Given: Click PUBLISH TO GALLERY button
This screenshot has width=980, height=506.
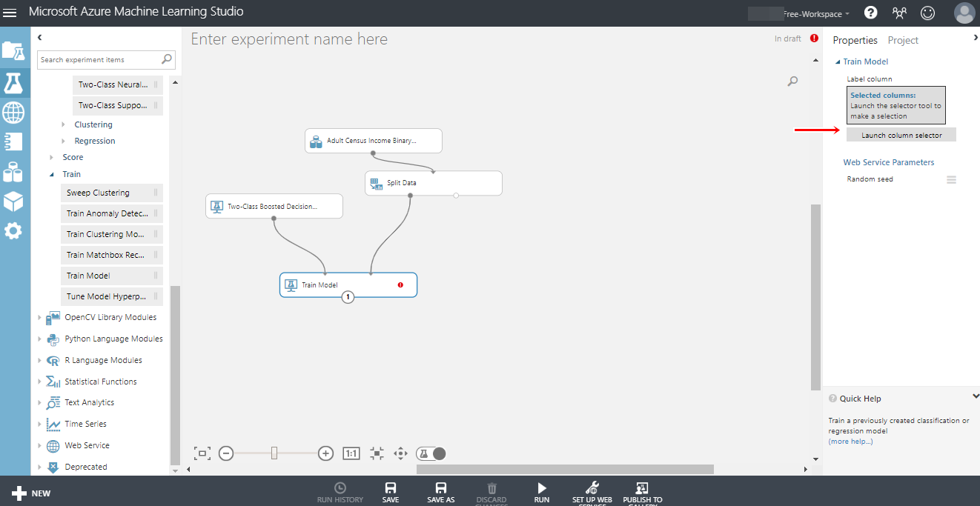Looking at the screenshot, I should pyautogui.click(x=643, y=493).
